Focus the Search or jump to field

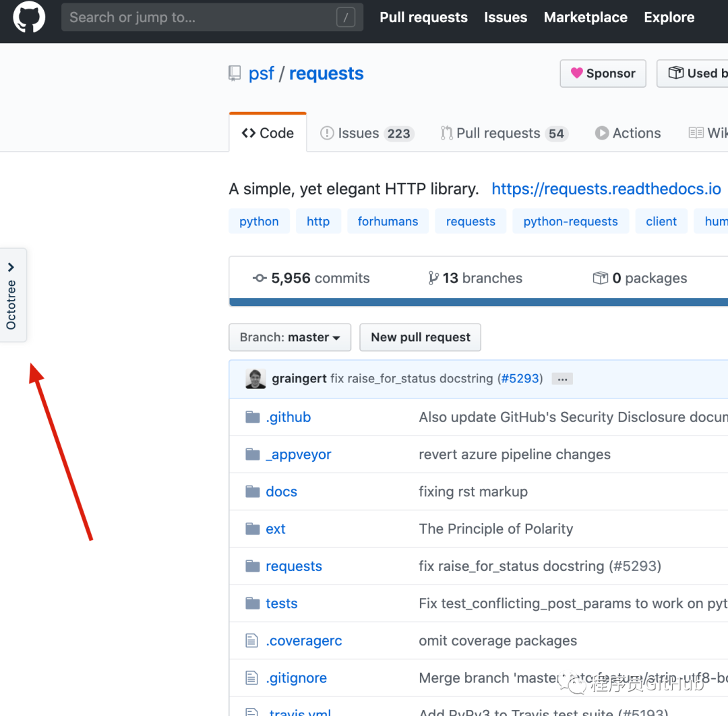pos(212,17)
